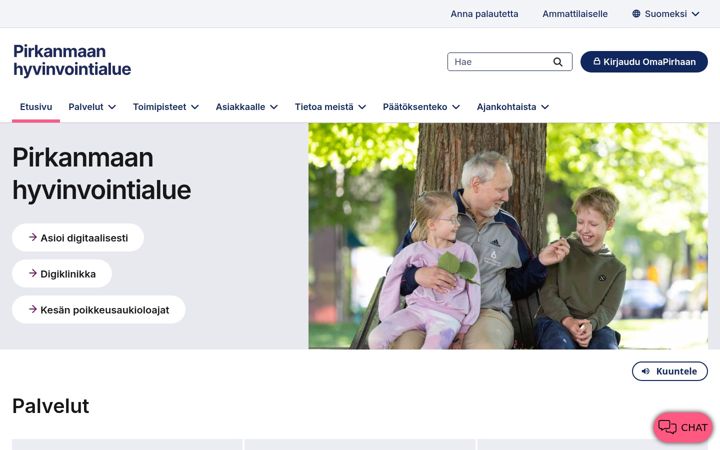Click the chat bubble icon
This screenshot has height=450, width=720.
click(667, 427)
